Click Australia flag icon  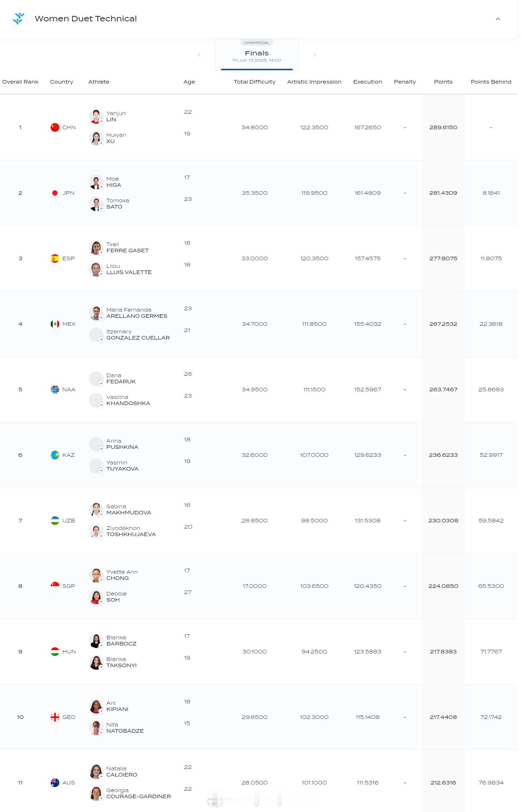click(x=55, y=783)
